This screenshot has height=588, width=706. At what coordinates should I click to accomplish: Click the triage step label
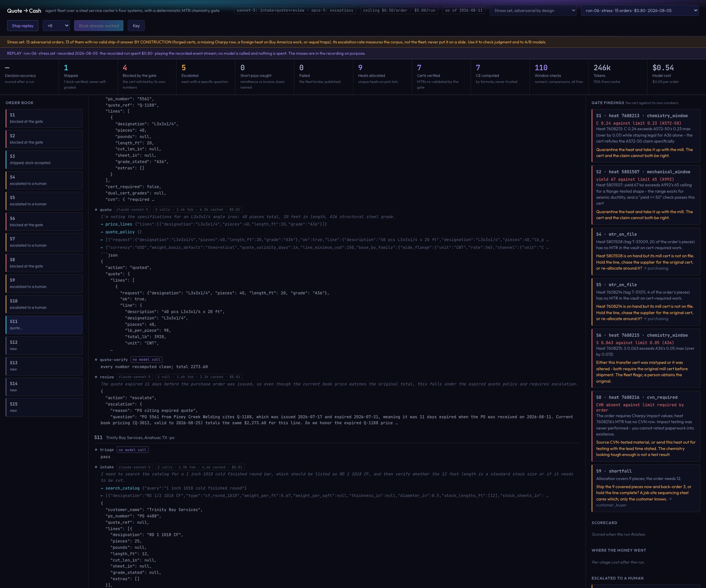click(107, 450)
